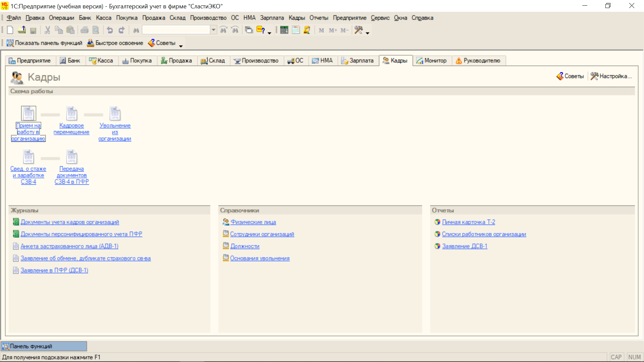
Task: Expand the arrow next to the hammer-and-wrench icon
Action: coord(368,33)
